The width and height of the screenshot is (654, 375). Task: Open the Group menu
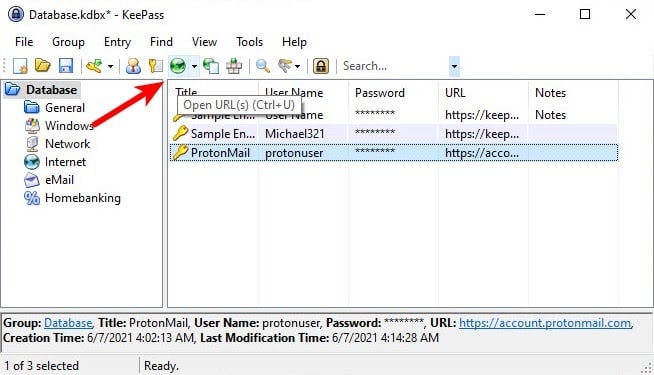[68, 42]
